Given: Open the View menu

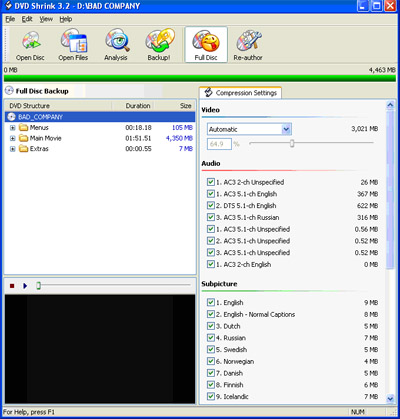Looking at the screenshot, I should [x=46, y=19].
